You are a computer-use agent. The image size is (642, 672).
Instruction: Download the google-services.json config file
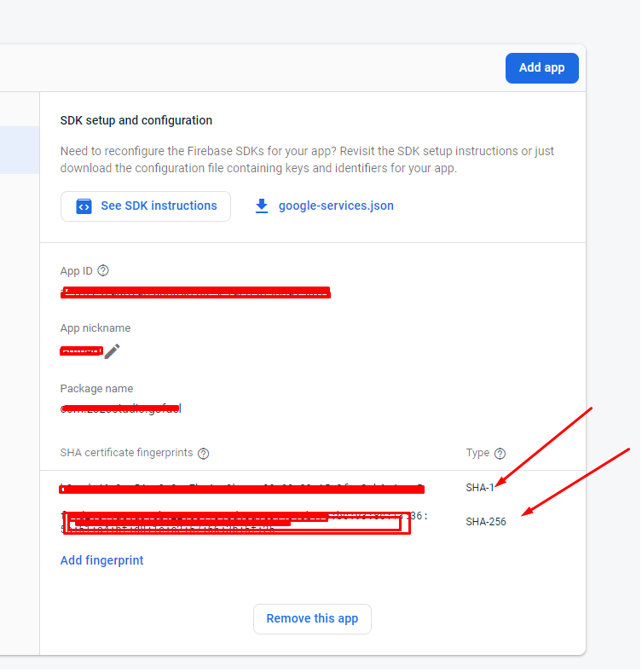point(335,206)
